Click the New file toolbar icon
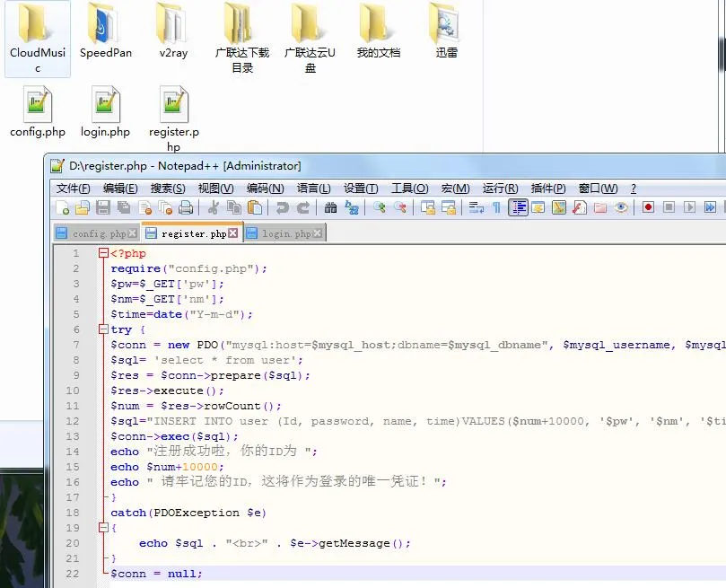The image size is (726, 588). 62,207
